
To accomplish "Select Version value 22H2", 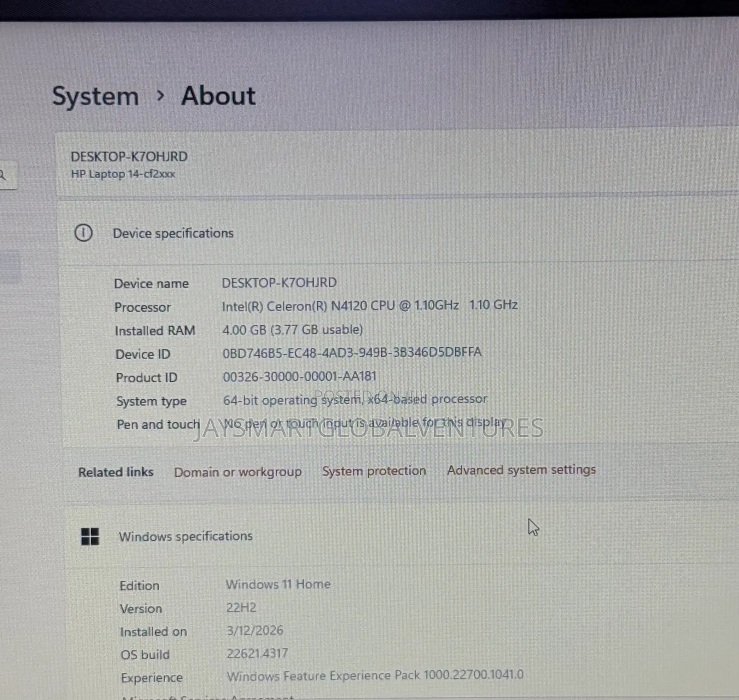I will point(241,608).
